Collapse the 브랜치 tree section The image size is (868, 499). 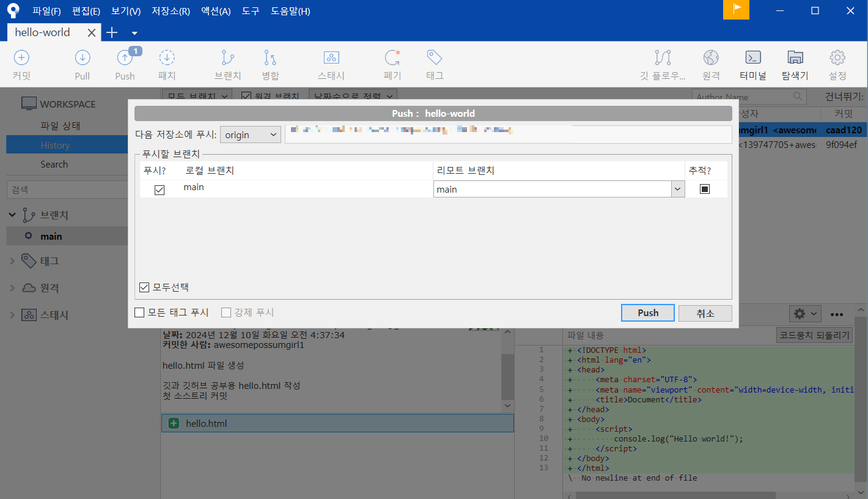click(12, 215)
